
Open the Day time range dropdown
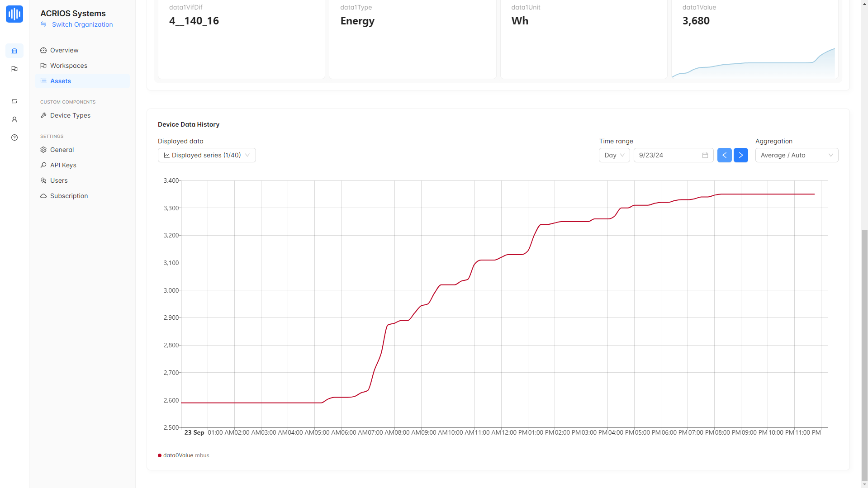click(x=614, y=155)
